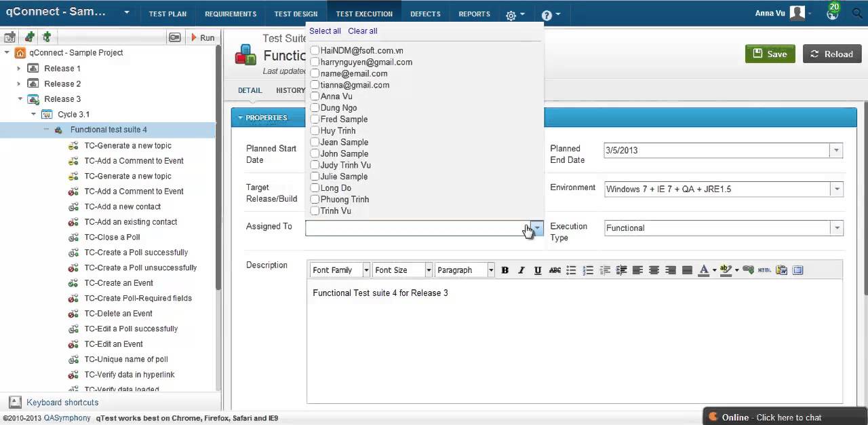This screenshot has width=868, height=425.
Task: Open the Environment dropdown
Action: coord(836,189)
